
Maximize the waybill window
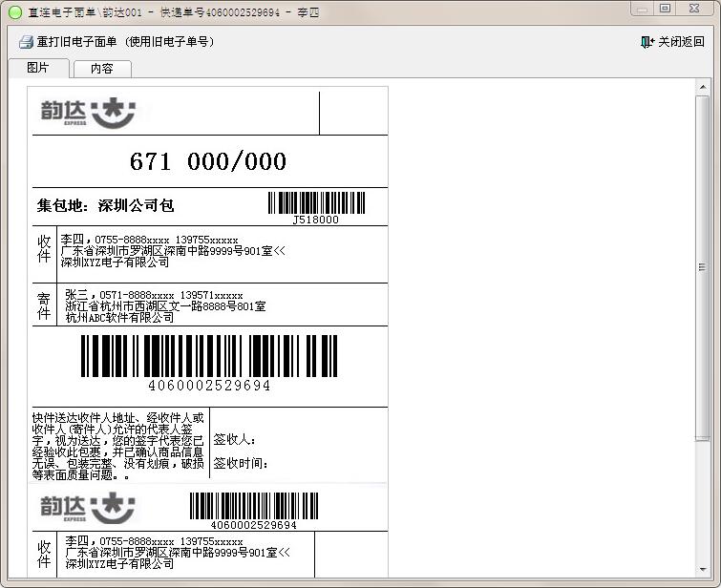pos(665,9)
